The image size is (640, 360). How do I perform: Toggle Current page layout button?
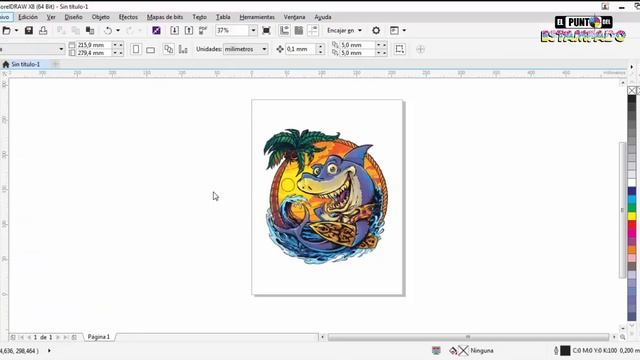tap(183, 49)
